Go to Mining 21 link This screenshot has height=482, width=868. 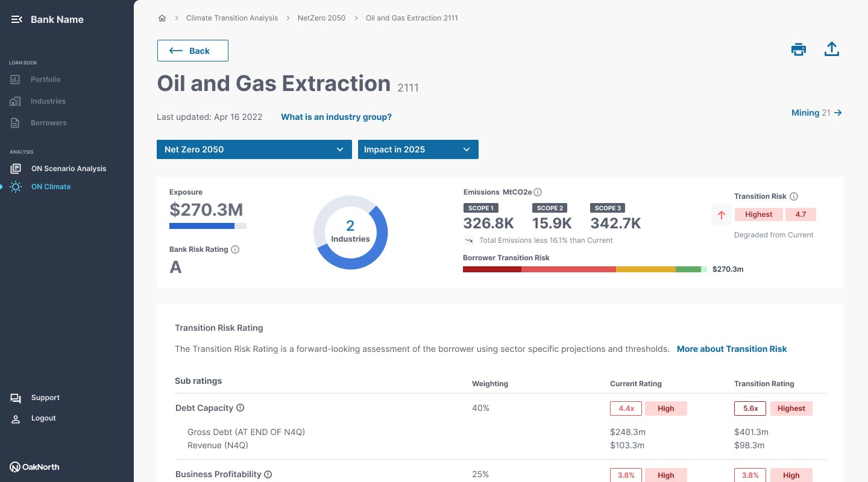817,113
